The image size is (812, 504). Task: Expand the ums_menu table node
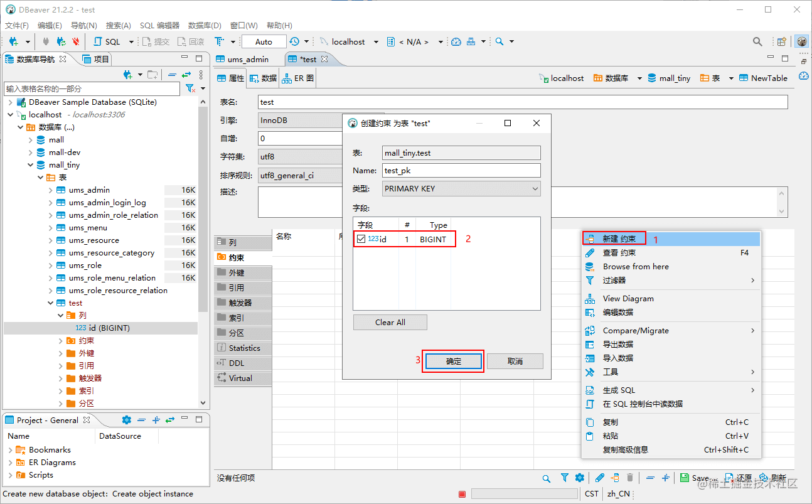(x=51, y=228)
